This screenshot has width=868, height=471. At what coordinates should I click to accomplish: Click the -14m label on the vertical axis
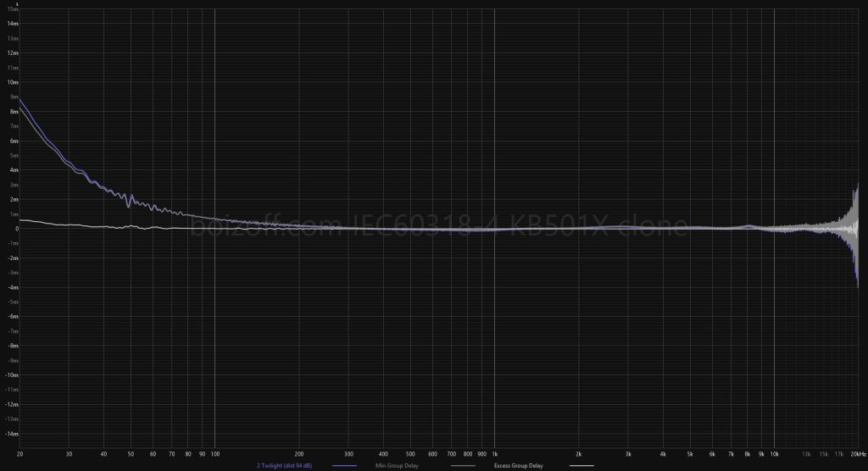[x=11, y=434]
